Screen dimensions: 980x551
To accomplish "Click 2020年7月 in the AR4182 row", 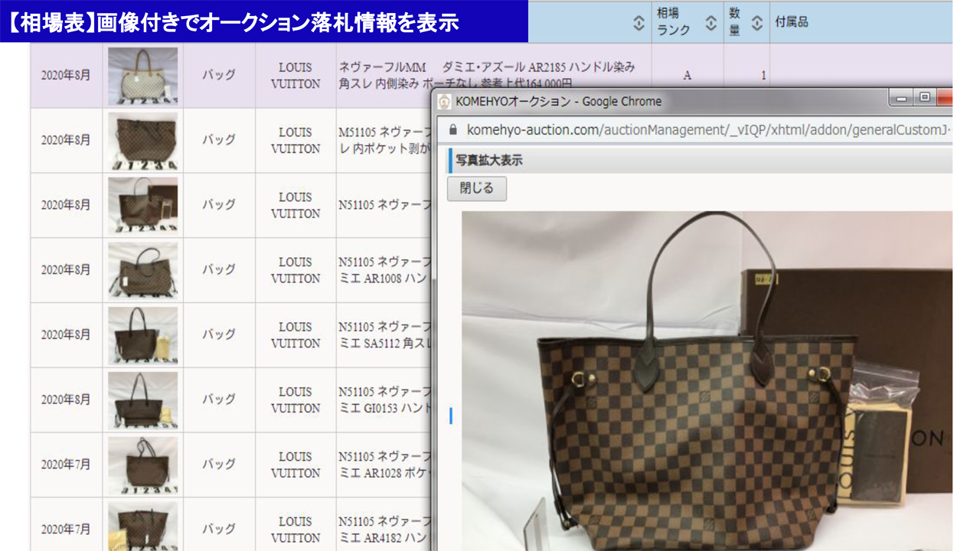I will coord(66,530).
